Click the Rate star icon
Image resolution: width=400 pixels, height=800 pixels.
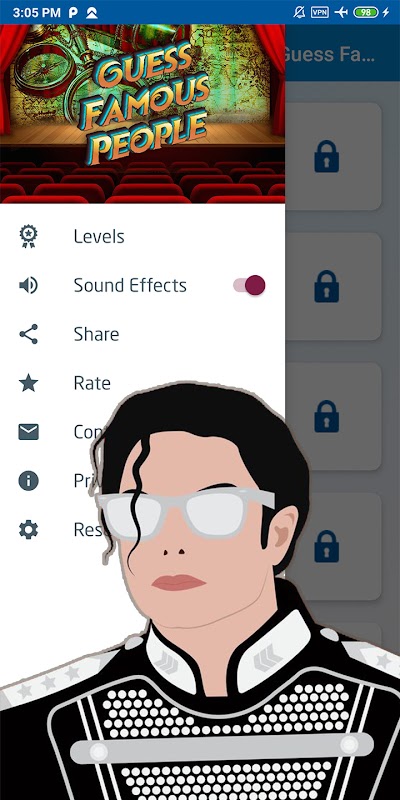coord(29,383)
